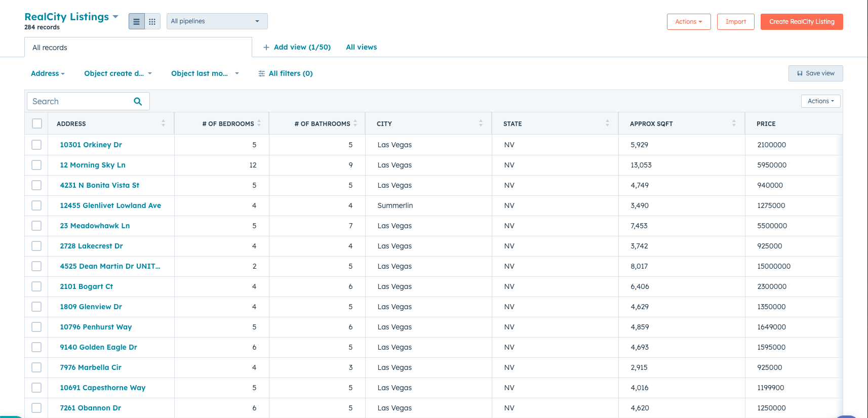
Task: Open the All pipelines dropdown
Action: [x=217, y=21]
